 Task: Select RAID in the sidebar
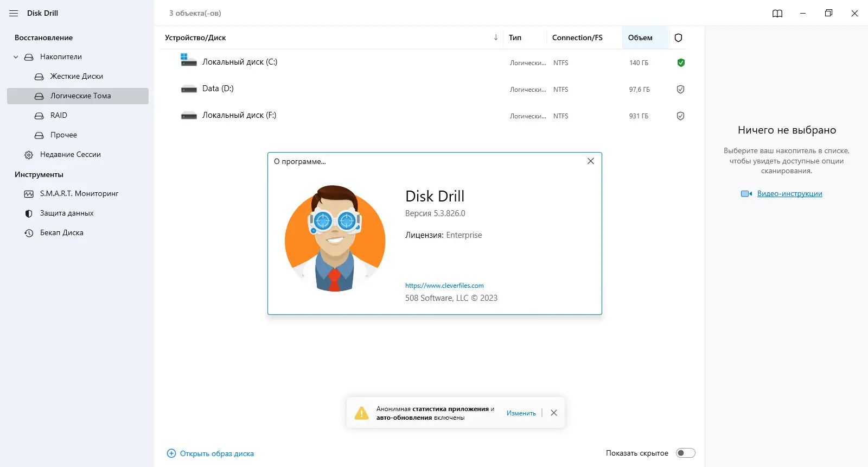[x=59, y=115]
